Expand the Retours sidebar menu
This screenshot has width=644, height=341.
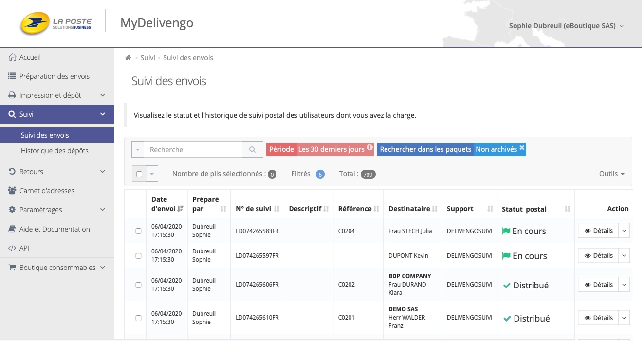[x=57, y=172]
